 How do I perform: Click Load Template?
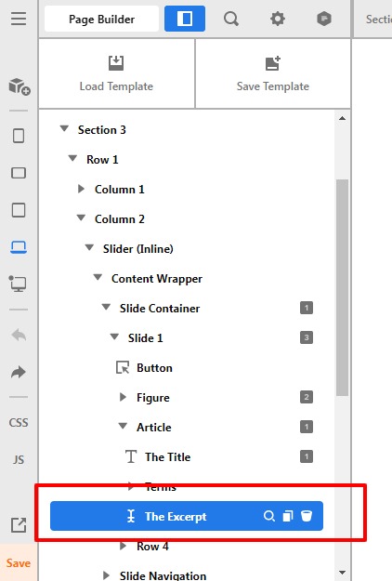[116, 73]
